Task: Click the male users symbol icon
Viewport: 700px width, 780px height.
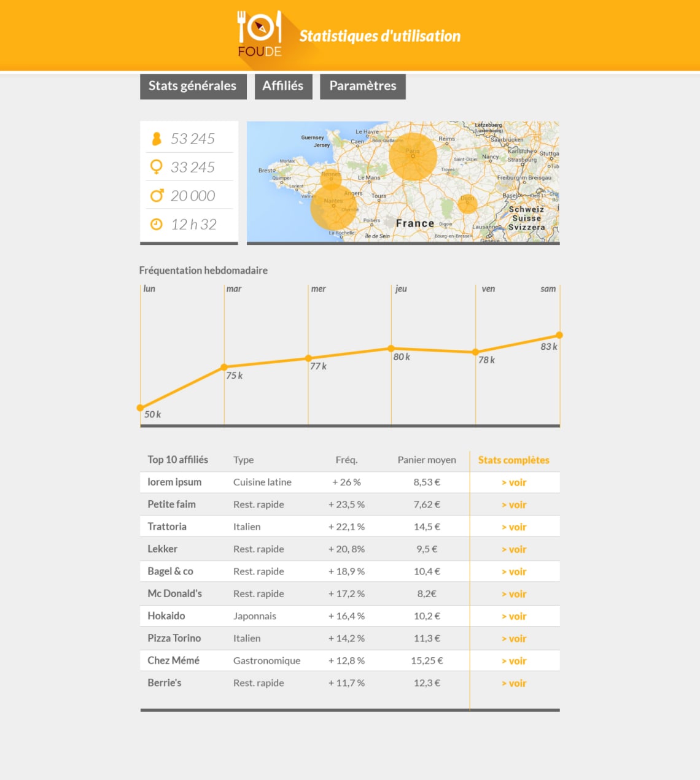Action: [157, 195]
